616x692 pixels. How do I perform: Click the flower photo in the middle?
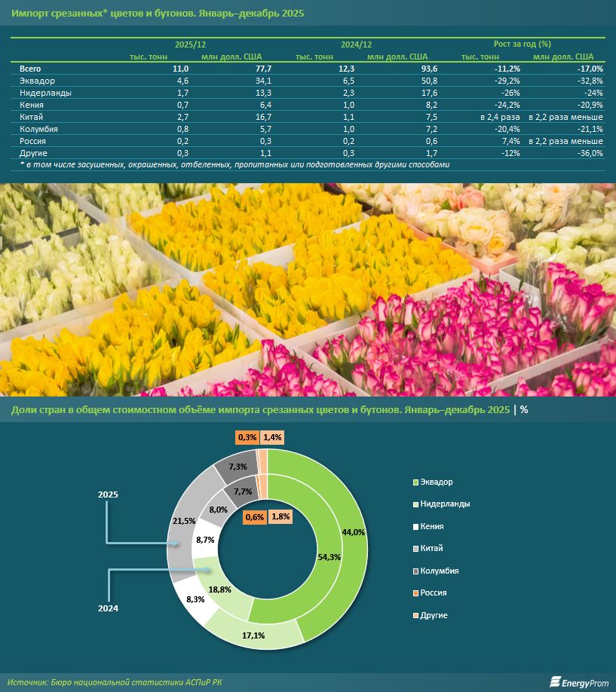pyautogui.click(x=308, y=289)
